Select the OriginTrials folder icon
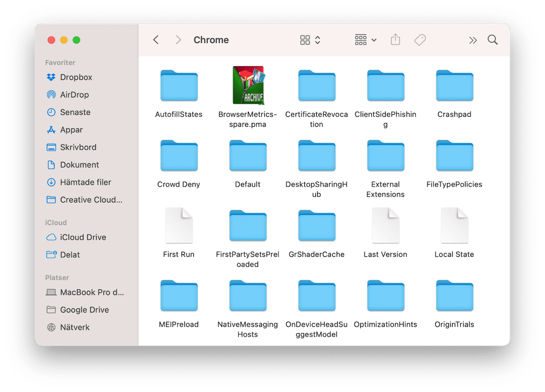The height and width of the screenshot is (392, 545). pos(454,296)
